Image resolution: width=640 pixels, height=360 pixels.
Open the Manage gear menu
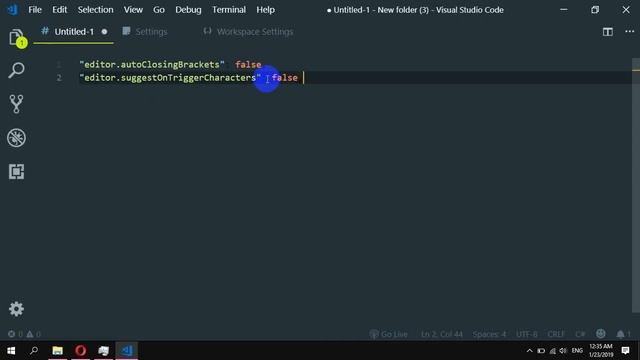[16, 309]
